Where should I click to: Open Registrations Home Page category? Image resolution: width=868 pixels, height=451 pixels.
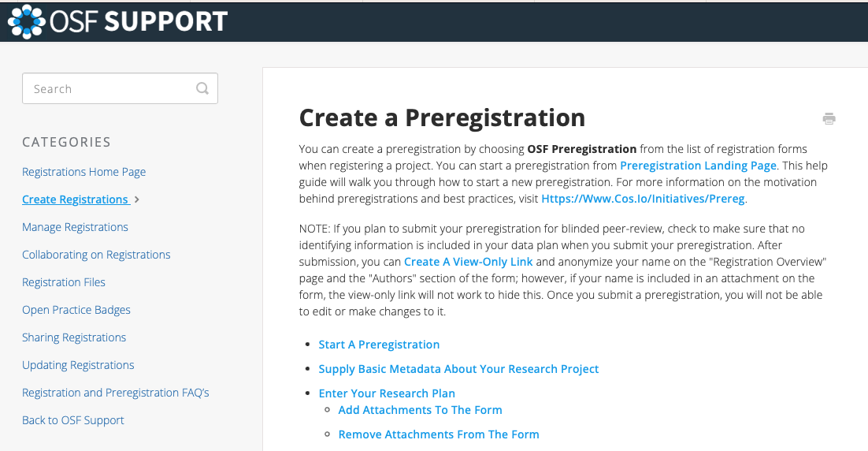click(x=84, y=172)
